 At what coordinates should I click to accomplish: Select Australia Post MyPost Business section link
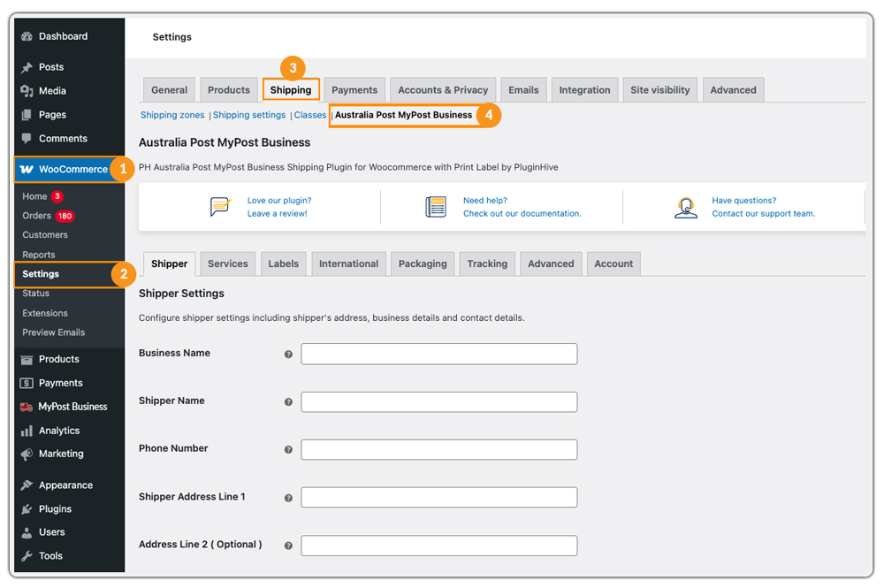404,115
